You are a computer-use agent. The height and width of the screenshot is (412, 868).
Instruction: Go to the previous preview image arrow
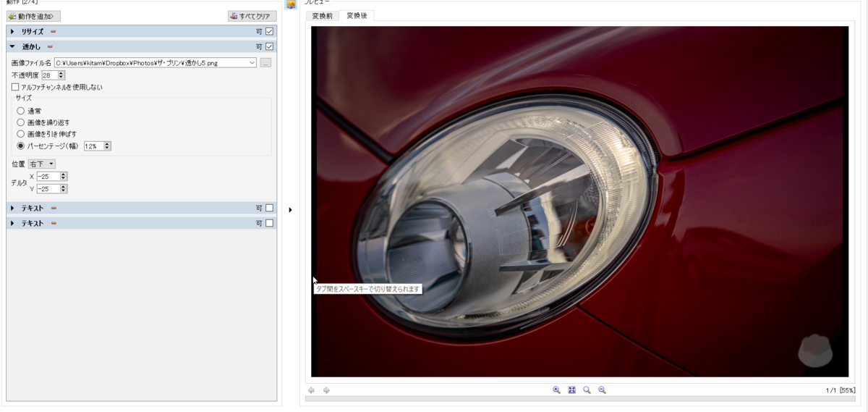coord(311,390)
